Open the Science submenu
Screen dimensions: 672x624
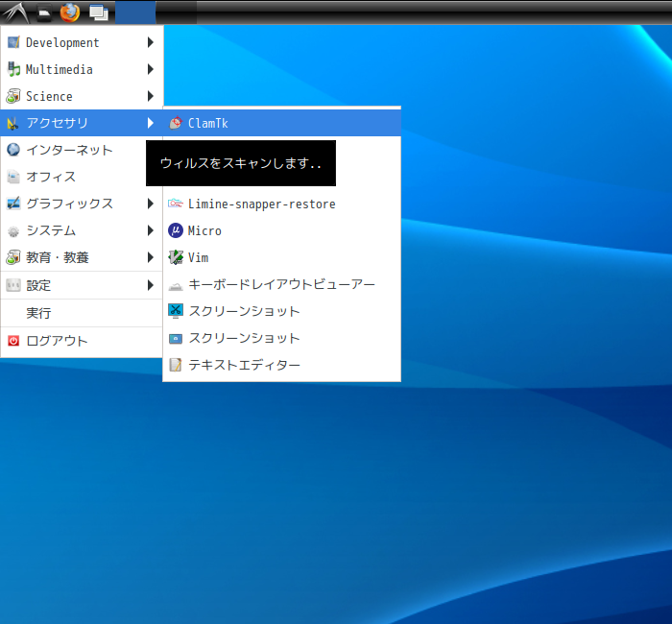pos(82,96)
